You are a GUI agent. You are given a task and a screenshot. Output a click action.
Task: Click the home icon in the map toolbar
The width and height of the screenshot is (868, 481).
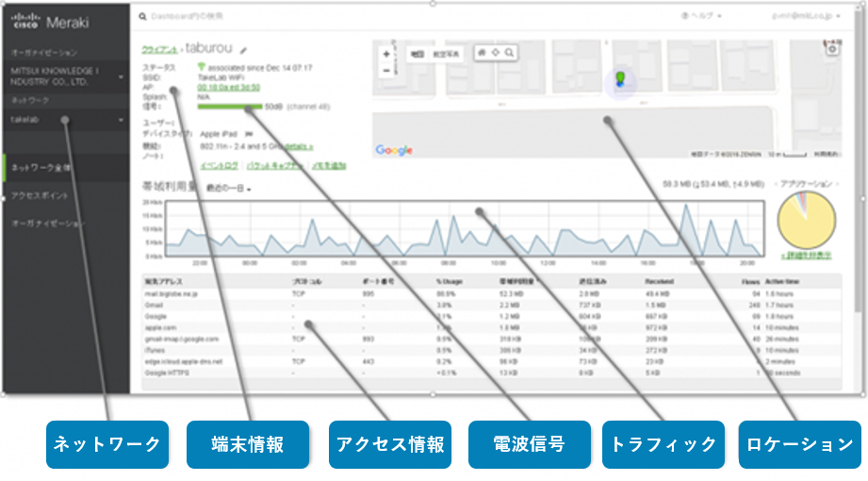482,53
